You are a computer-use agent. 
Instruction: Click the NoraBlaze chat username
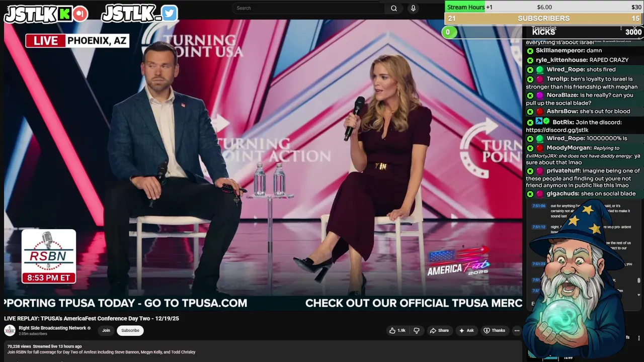point(562,95)
